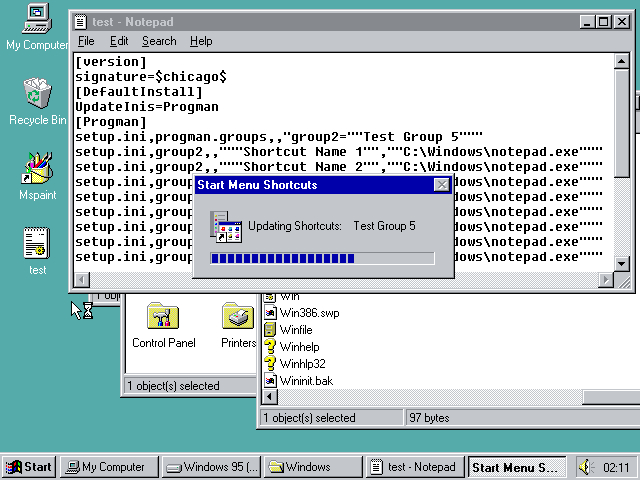Click the Updating Shortcuts progress bar
This screenshot has height=480, width=640.
[x=322, y=258]
